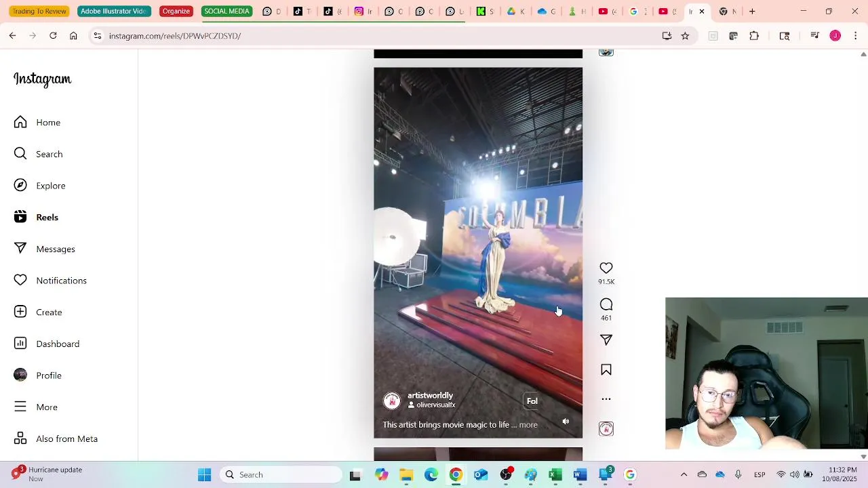868x488 pixels.
Task: Open Word from the taskbar
Action: pyautogui.click(x=580, y=475)
